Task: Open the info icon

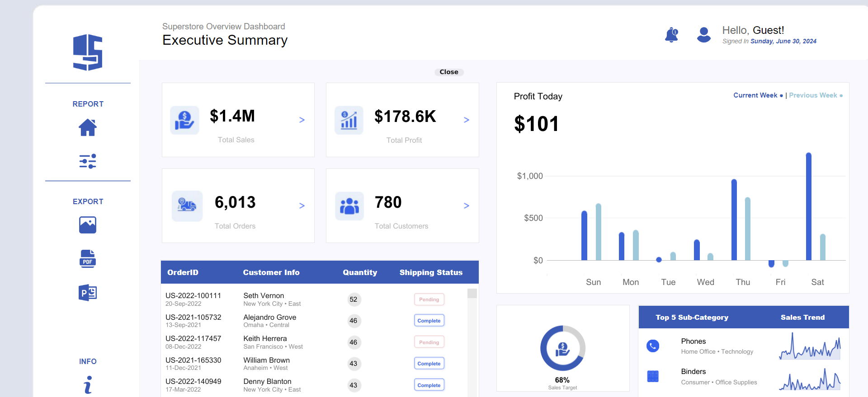Action: point(88,385)
